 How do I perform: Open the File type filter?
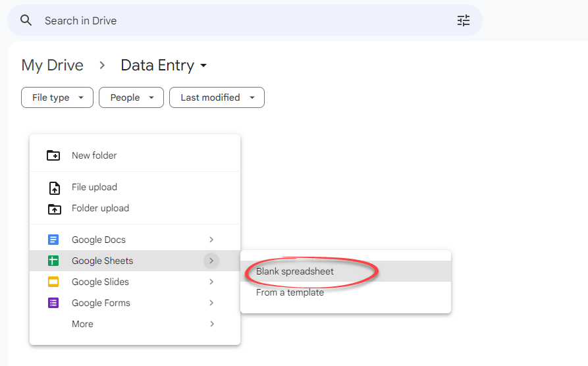click(57, 97)
